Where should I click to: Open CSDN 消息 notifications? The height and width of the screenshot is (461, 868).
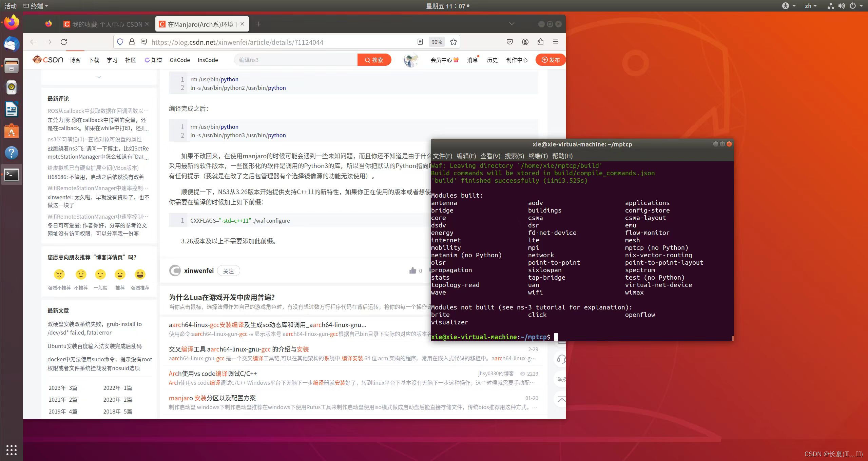[x=472, y=60]
